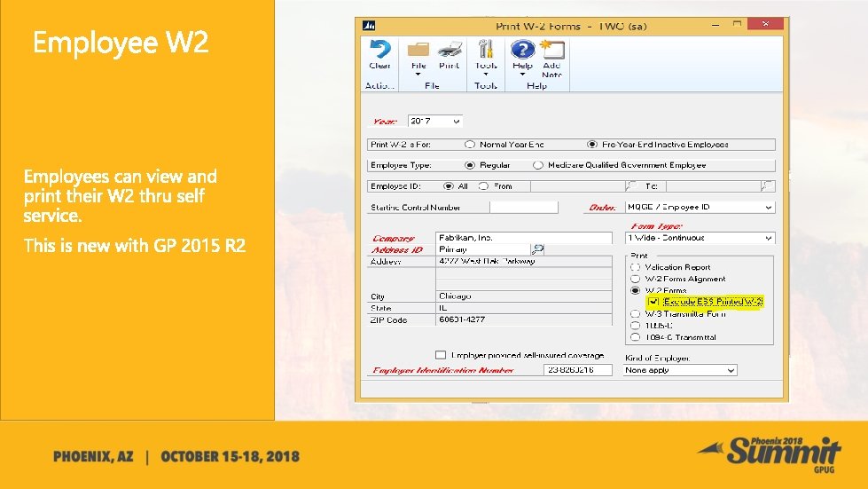Select Pre-Year-End Inactive Employees option
Image resolution: width=868 pixels, height=489 pixels.
pyautogui.click(x=592, y=145)
